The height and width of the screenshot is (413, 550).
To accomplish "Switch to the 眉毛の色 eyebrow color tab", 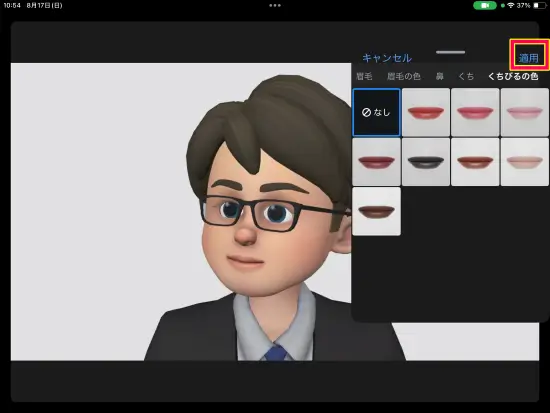I will point(404,76).
